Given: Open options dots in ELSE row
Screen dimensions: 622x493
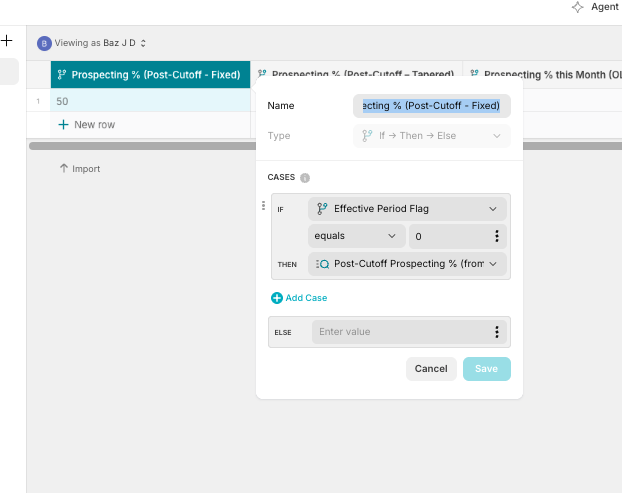Looking at the screenshot, I should [497, 332].
